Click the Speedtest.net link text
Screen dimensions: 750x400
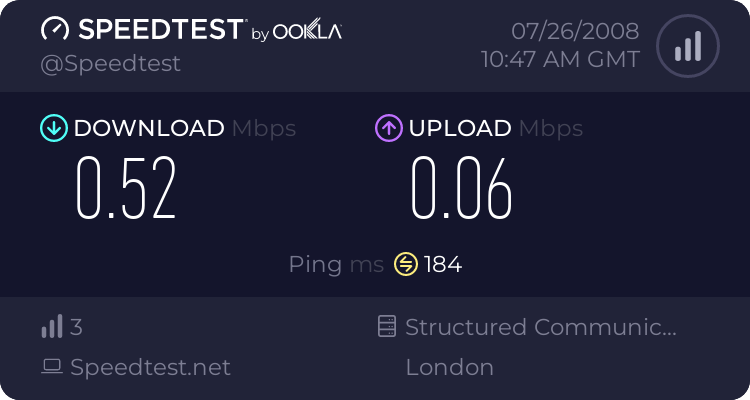pos(150,367)
